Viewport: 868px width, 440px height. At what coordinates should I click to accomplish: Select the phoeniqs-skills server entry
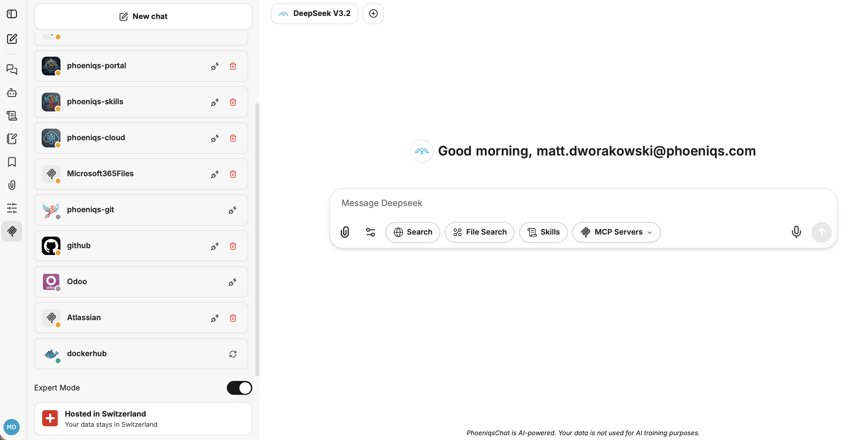[x=141, y=102]
